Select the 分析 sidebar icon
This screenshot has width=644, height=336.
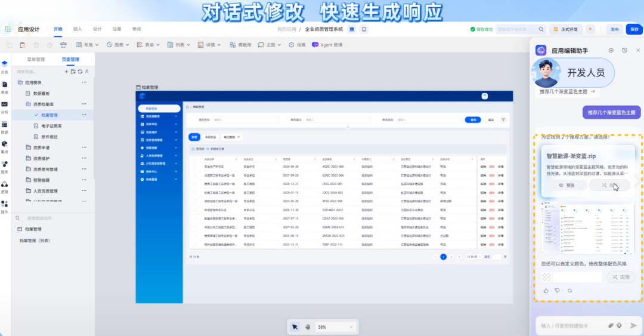5,107
